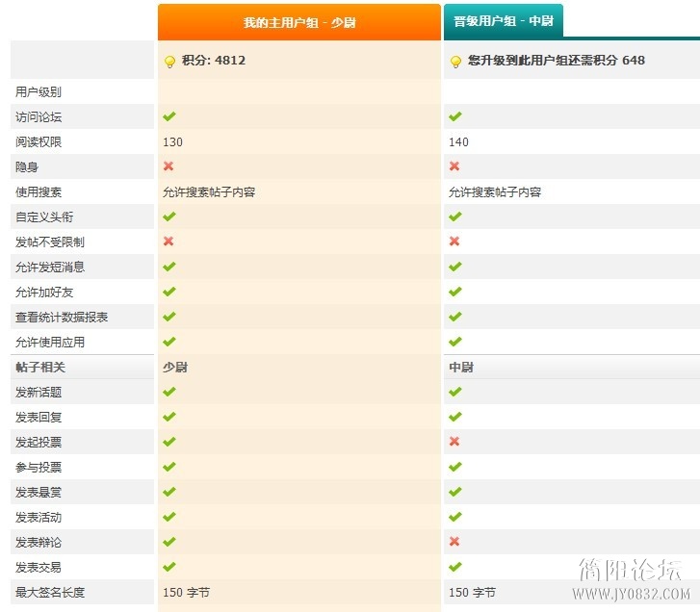Screen dimensions: 700x612
Task: Click the 发表活动 checkmark in 少尉 column
Action: point(169,517)
